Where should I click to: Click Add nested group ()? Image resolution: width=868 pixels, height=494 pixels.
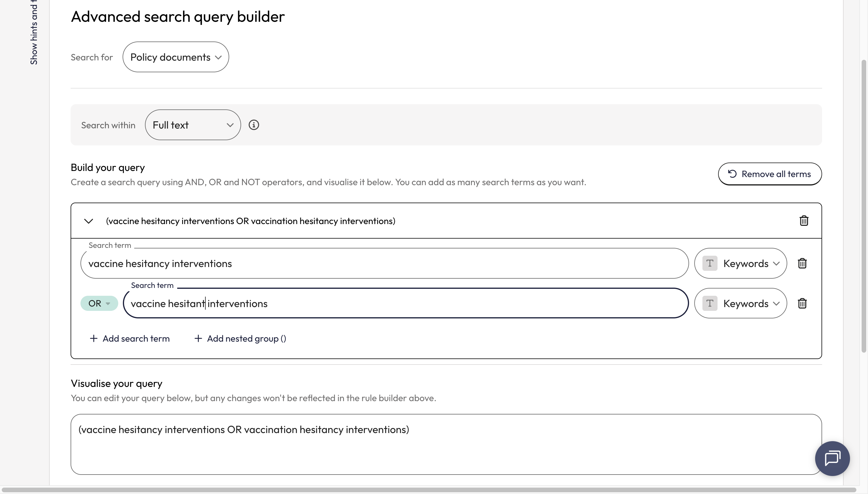(x=240, y=339)
